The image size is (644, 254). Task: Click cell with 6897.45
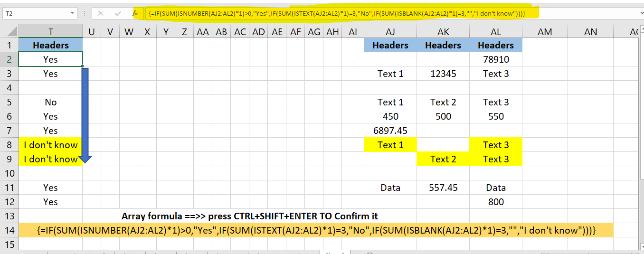coord(390,131)
